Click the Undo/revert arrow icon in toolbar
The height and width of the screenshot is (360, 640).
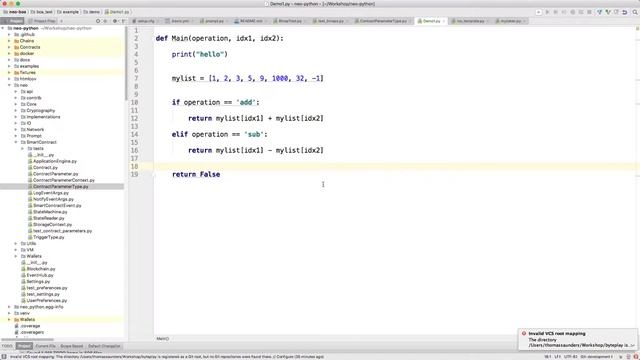(624, 12)
